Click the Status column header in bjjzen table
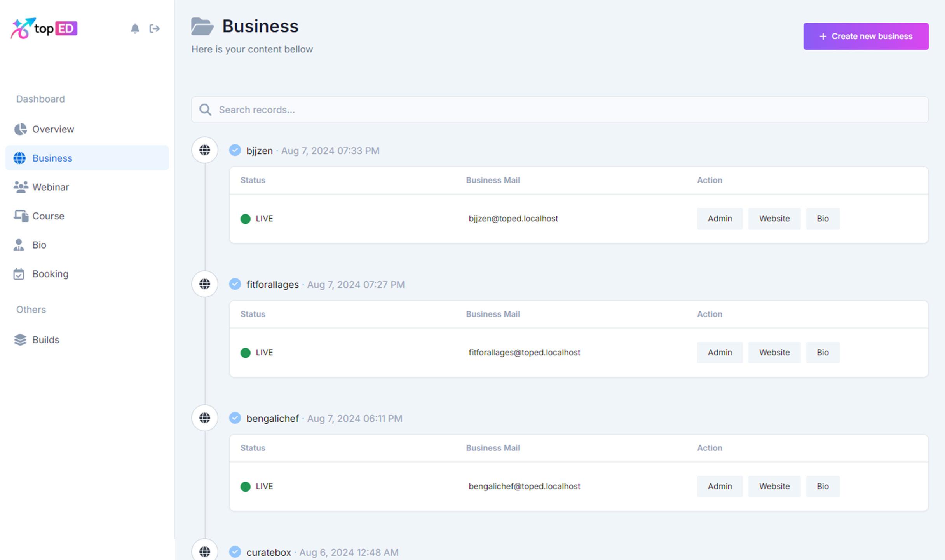Image resolution: width=945 pixels, height=560 pixels. pos(253,180)
